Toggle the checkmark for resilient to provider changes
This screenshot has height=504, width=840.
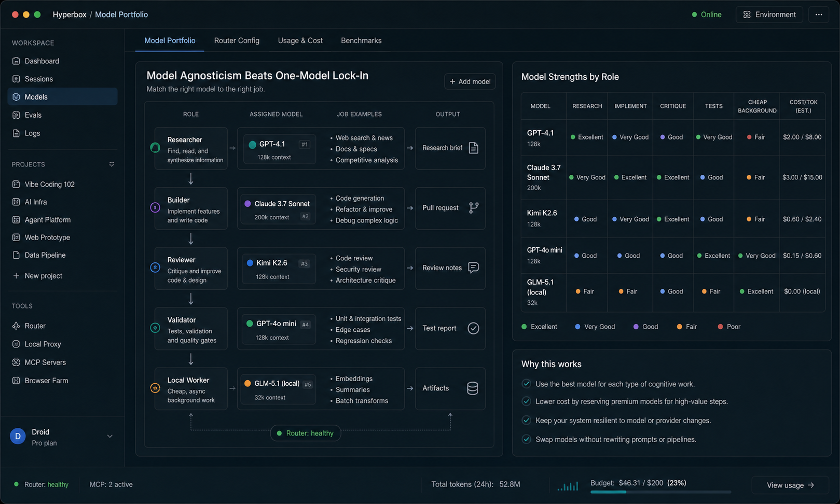click(526, 420)
